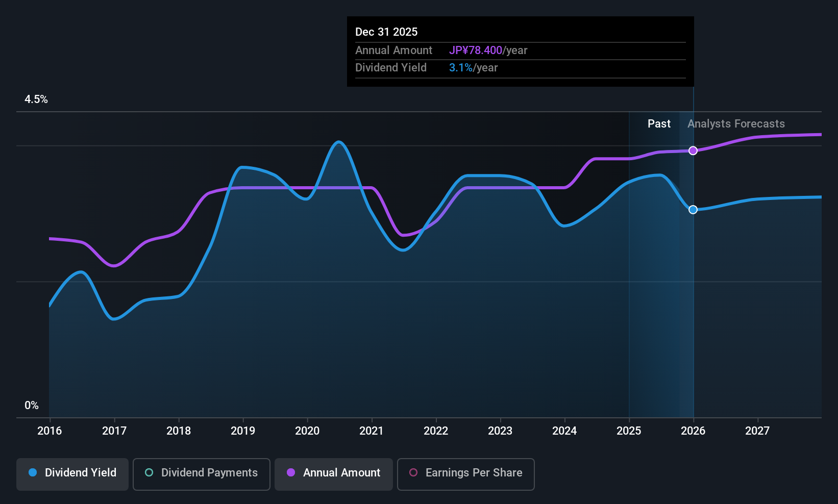The height and width of the screenshot is (504, 838).
Task: Select the blue yield marker at 2026
Action: click(x=693, y=210)
